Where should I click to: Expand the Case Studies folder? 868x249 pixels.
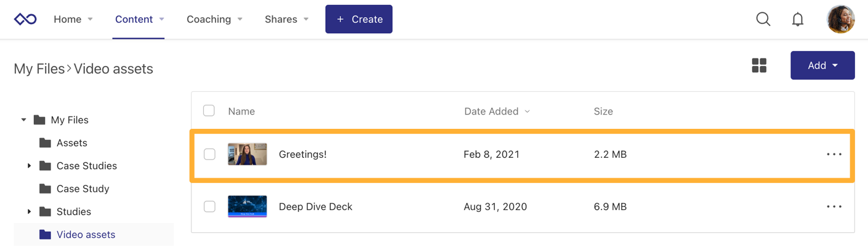(x=30, y=166)
